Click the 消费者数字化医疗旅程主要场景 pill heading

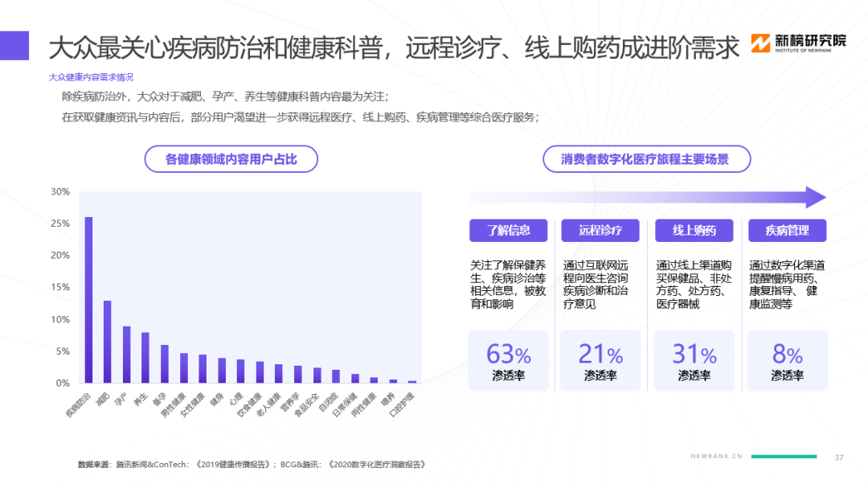point(645,159)
